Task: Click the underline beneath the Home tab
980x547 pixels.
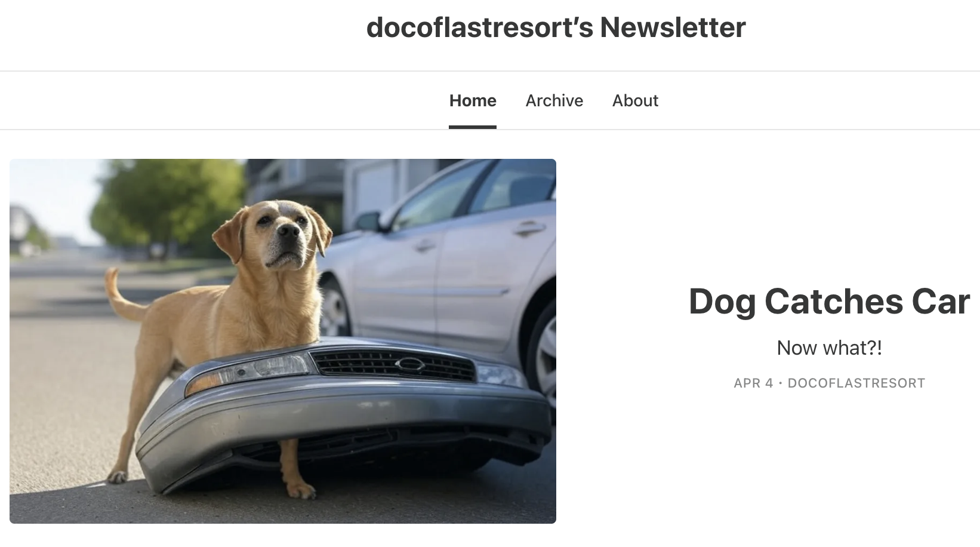Action: coord(473,127)
